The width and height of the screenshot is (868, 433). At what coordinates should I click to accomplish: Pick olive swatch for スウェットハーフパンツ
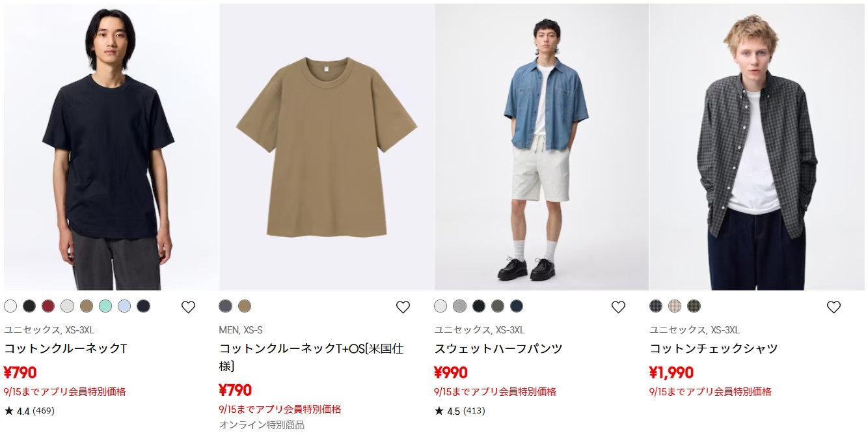498,306
